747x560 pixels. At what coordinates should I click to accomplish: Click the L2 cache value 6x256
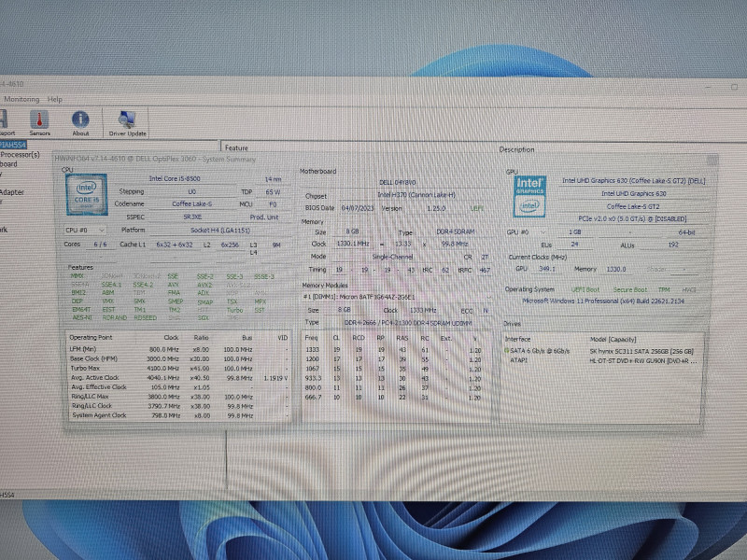click(x=230, y=245)
